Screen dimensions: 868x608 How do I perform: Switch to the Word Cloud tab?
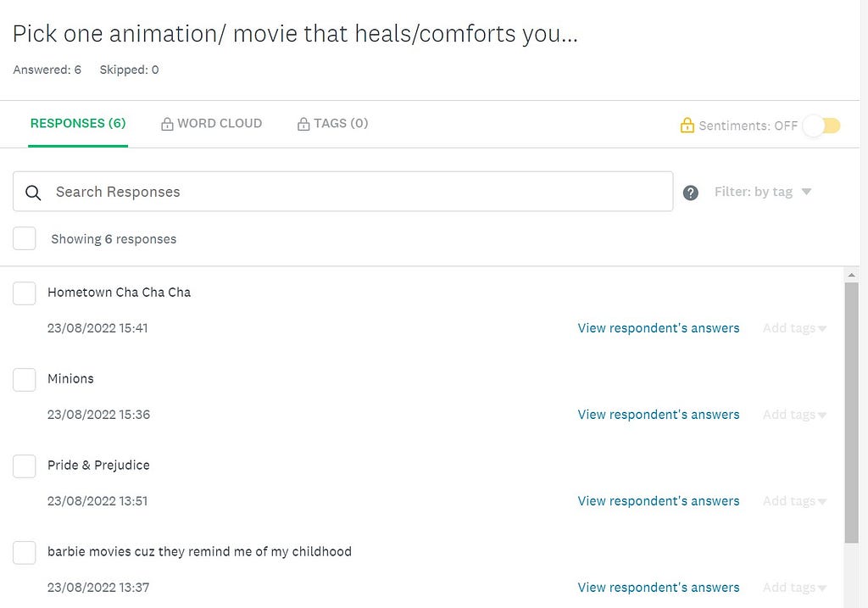[211, 124]
